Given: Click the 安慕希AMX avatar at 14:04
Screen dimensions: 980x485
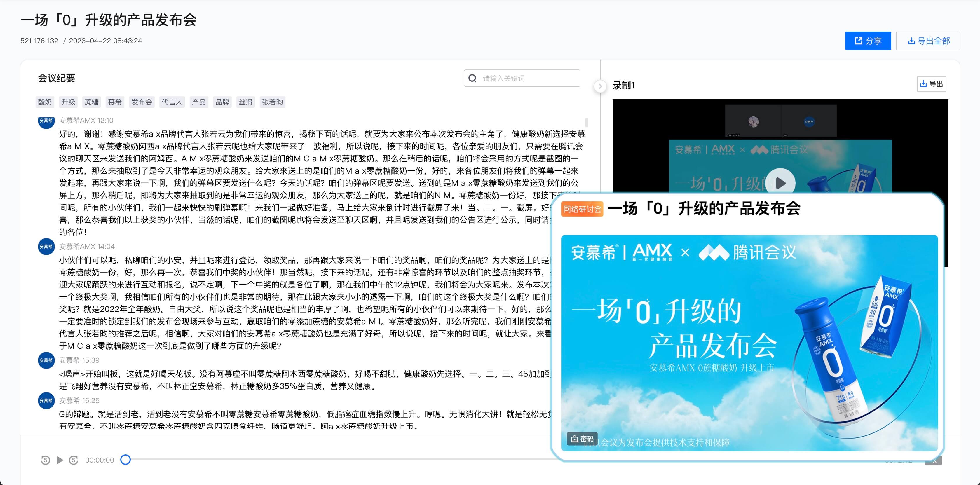Looking at the screenshot, I should point(46,247).
